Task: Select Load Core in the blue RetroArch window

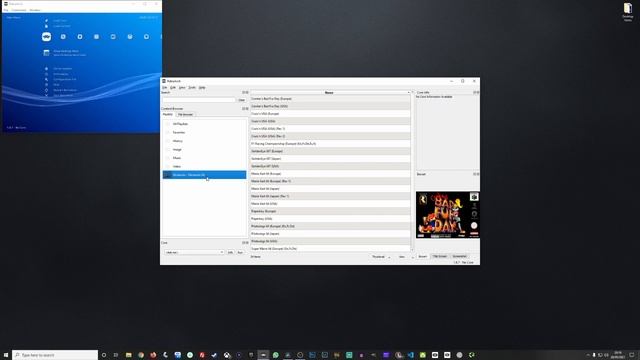Action: [60, 20]
